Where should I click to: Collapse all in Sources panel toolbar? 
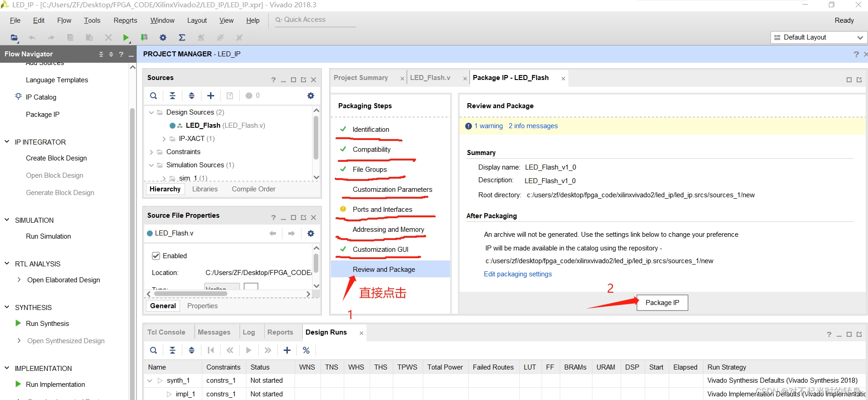[172, 95]
